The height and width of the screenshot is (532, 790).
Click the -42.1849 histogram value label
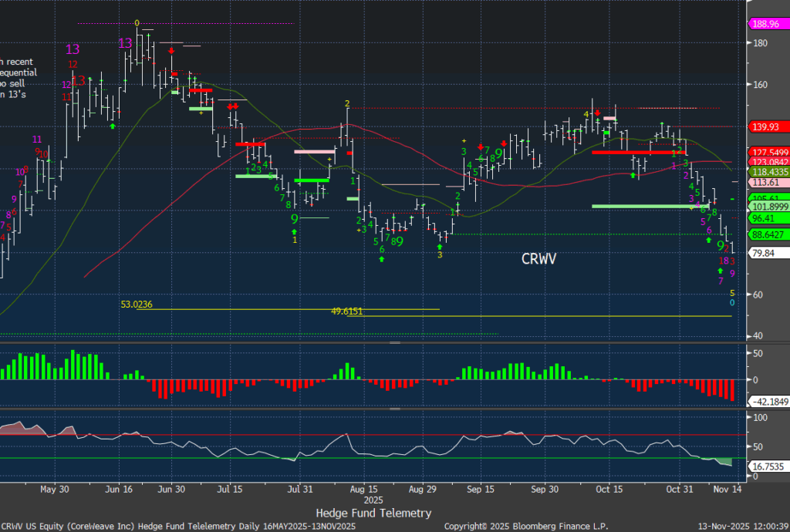[x=769, y=401]
